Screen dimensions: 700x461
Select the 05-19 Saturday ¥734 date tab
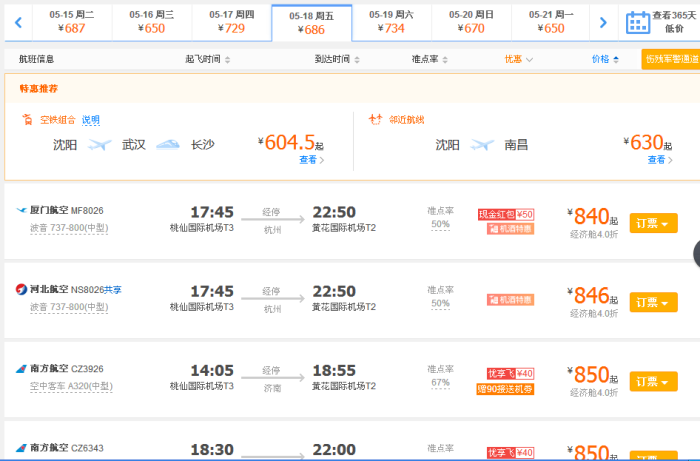pos(391,21)
